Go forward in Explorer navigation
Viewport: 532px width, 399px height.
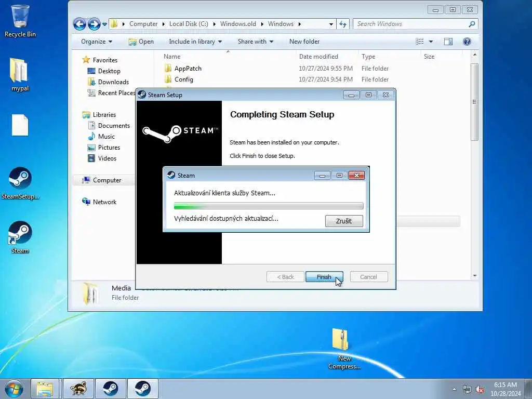[94, 24]
